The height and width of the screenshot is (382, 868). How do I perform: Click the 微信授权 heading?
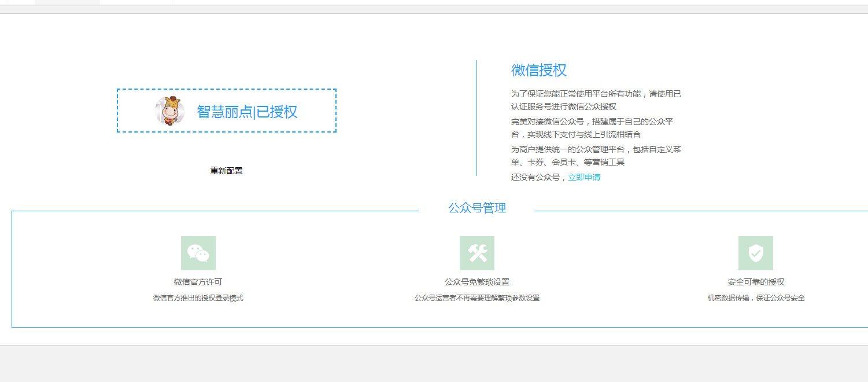pyautogui.click(x=539, y=70)
